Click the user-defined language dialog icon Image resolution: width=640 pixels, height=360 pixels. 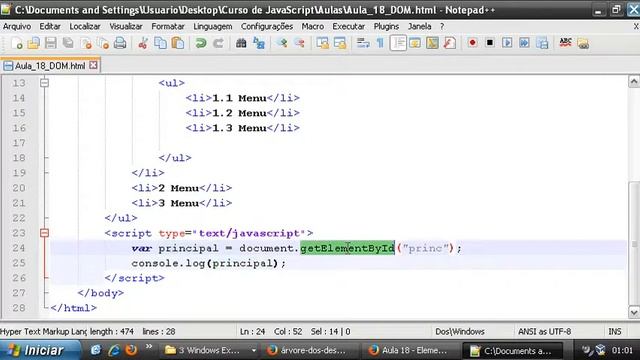415,43
